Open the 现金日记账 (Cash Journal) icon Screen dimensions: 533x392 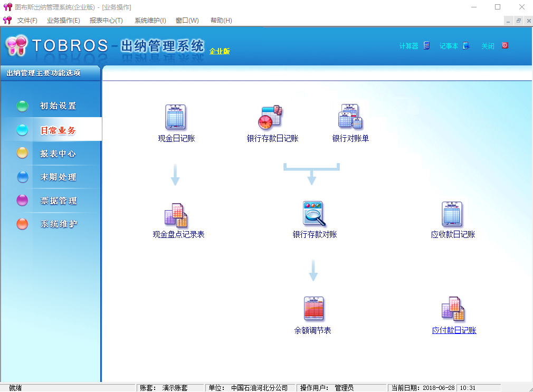tap(176, 118)
